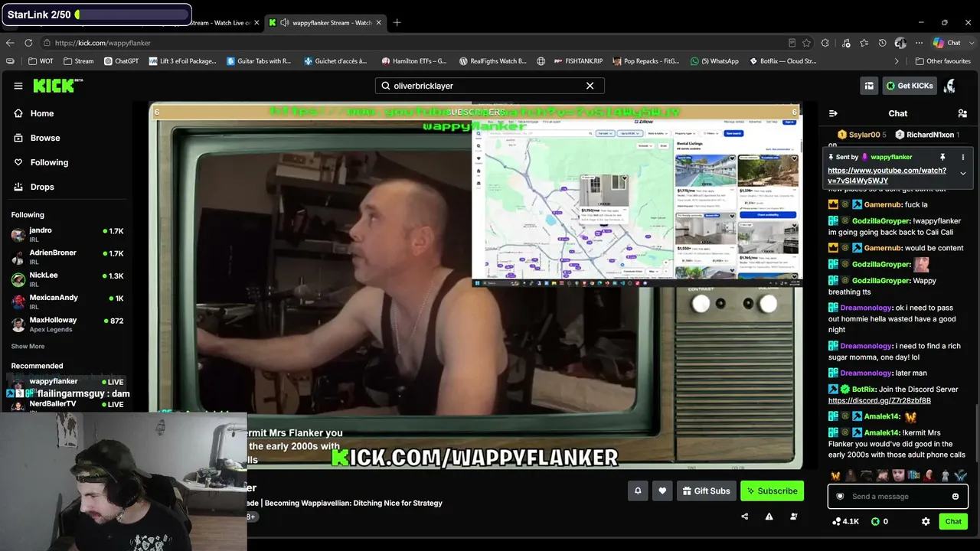This screenshot has width=980, height=551.
Task: Show more bookmarks with the overflow chevron
Action: pyautogui.click(x=897, y=61)
